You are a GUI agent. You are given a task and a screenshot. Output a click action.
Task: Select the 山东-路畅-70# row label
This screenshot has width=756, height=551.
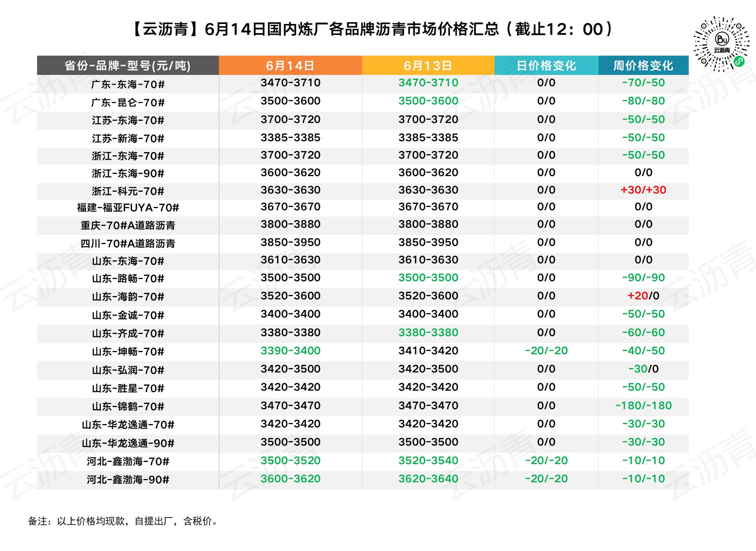click(x=128, y=279)
